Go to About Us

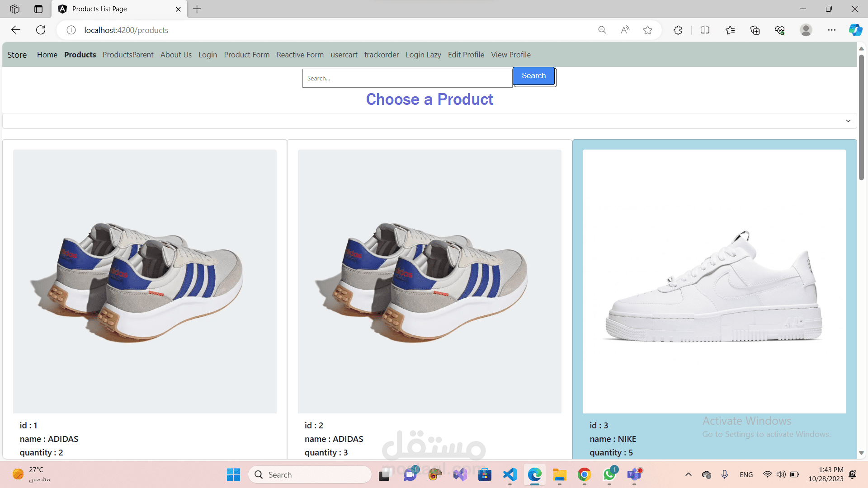point(176,55)
